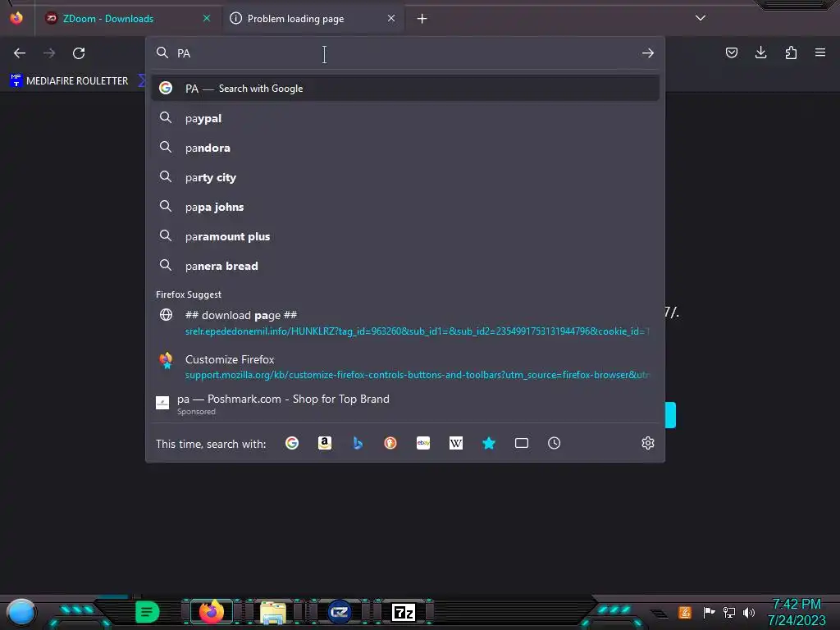Viewport: 840px width, 630px height.
Task: Expand the list all tabs chevron
Action: [x=701, y=18]
